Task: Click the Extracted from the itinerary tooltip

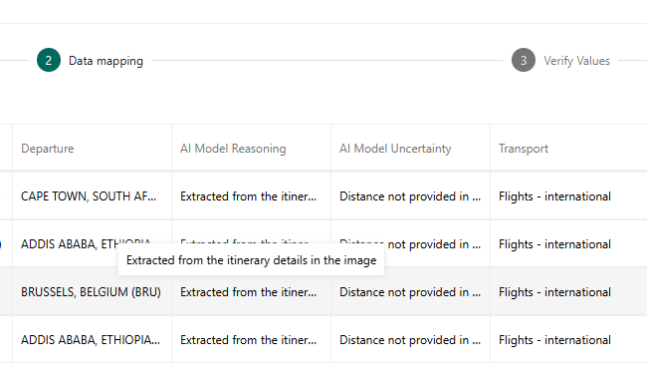Action: [x=251, y=260]
